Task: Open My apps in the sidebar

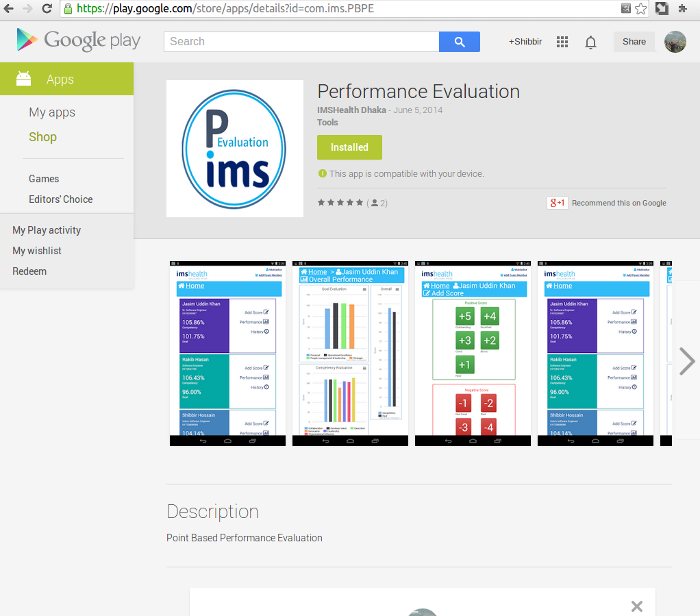Action: tap(52, 112)
